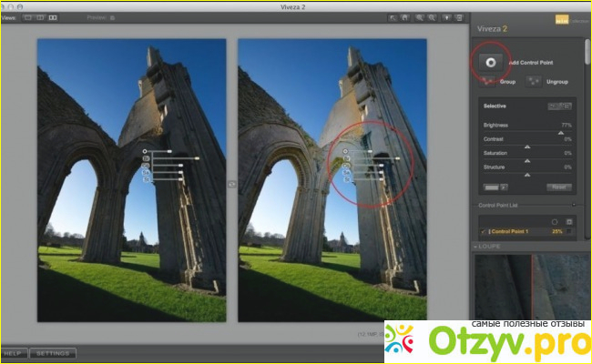Select the side-by-side view icon
The width and height of the screenshot is (592, 364).
(x=52, y=17)
